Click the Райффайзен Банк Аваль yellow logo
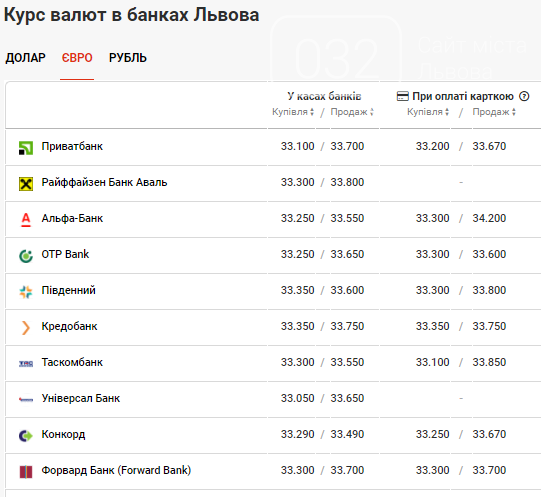 click(x=26, y=184)
